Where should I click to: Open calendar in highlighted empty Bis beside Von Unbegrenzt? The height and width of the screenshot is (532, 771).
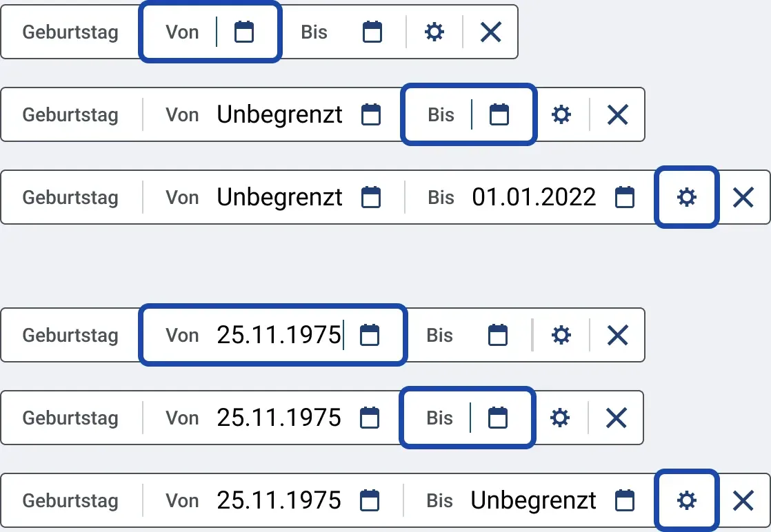tap(499, 115)
